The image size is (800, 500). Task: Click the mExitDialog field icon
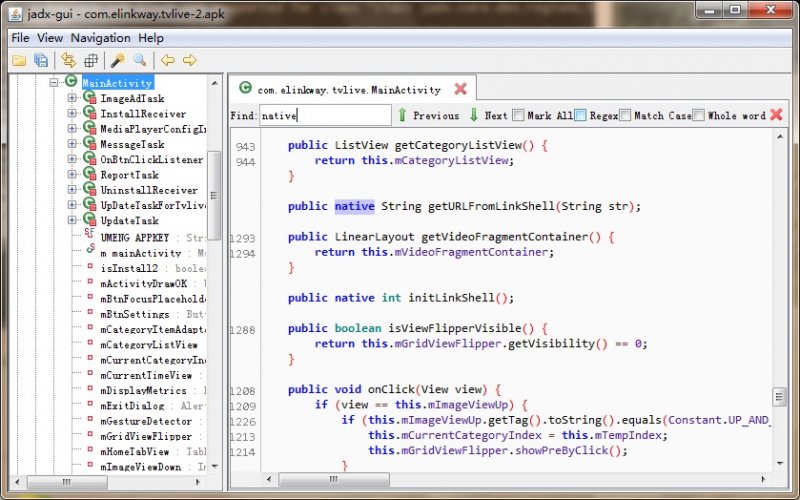(x=90, y=404)
